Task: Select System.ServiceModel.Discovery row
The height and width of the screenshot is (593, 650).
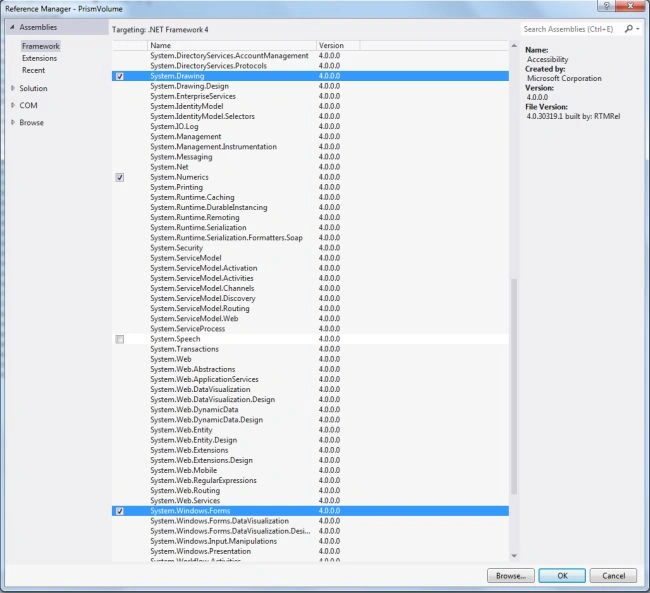Action: [310, 299]
